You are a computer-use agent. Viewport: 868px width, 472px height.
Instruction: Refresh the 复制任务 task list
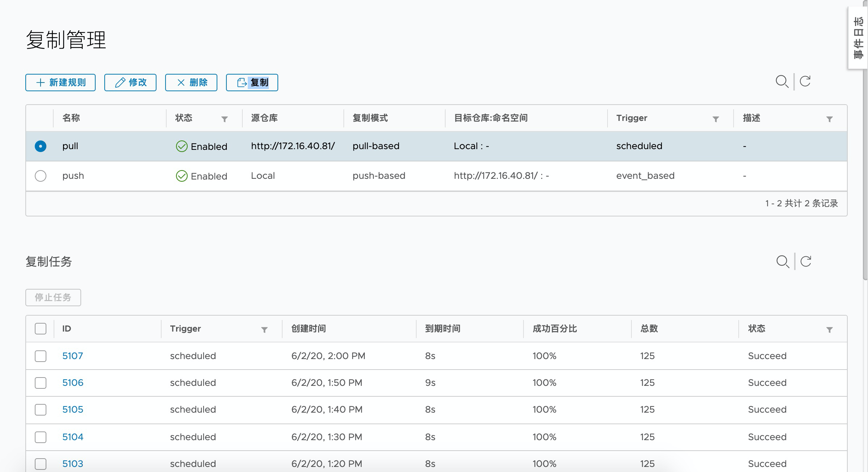[806, 261]
